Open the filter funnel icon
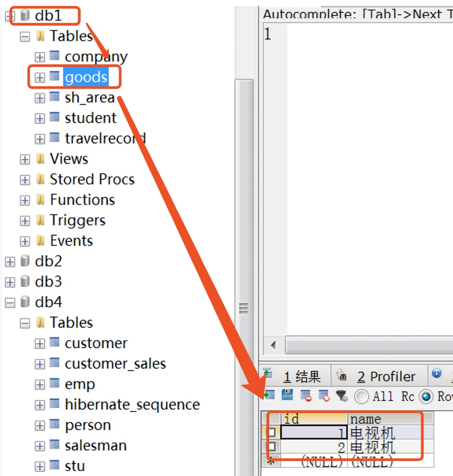 click(342, 396)
